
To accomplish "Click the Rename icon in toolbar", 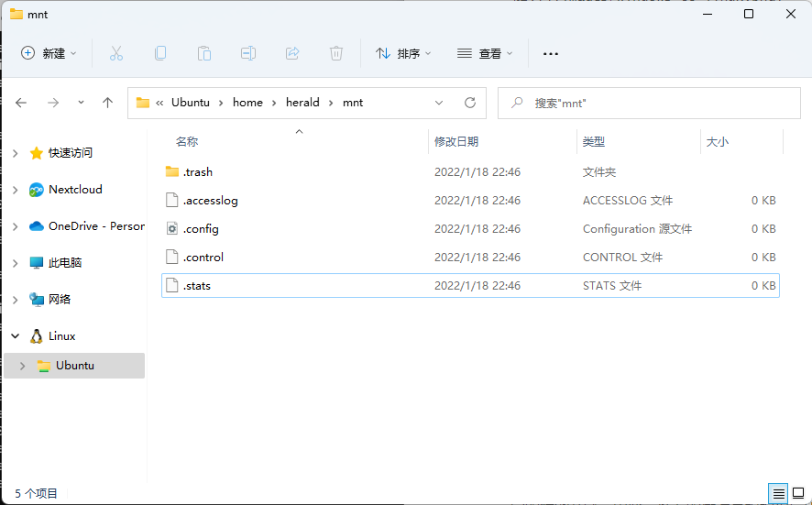I will point(248,53).
